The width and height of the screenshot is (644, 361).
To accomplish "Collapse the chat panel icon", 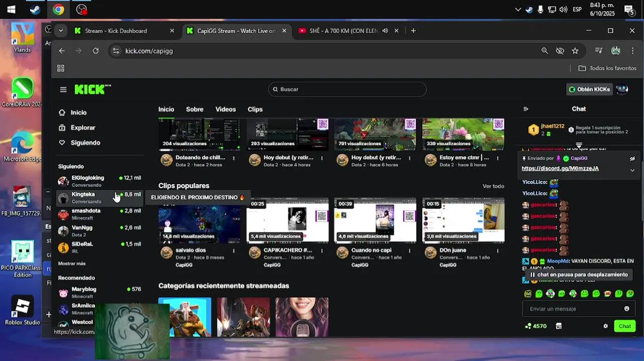I will (526, 109).
